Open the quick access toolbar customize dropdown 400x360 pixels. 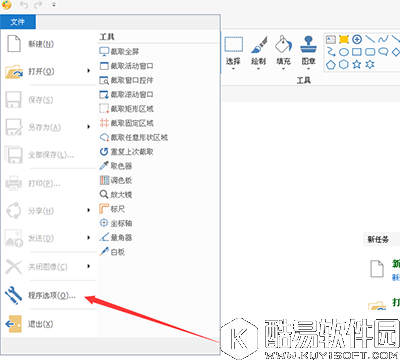(x=54, y=5)
